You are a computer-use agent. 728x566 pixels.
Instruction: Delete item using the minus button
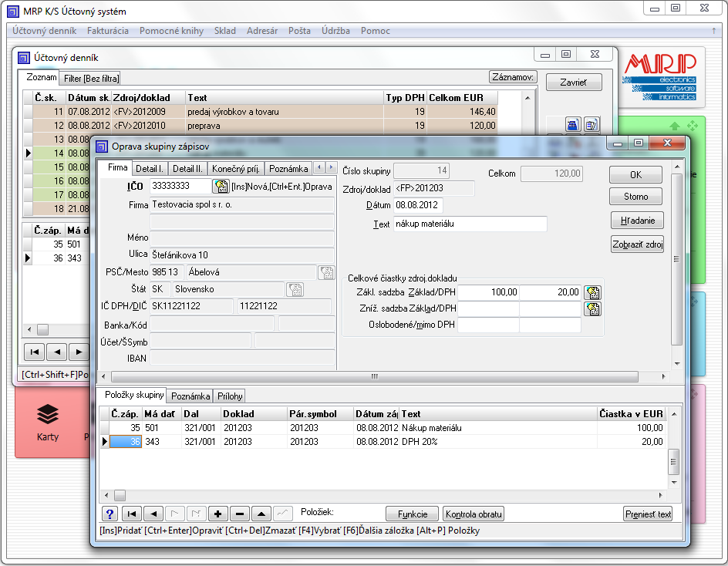[x=240, y=514]
